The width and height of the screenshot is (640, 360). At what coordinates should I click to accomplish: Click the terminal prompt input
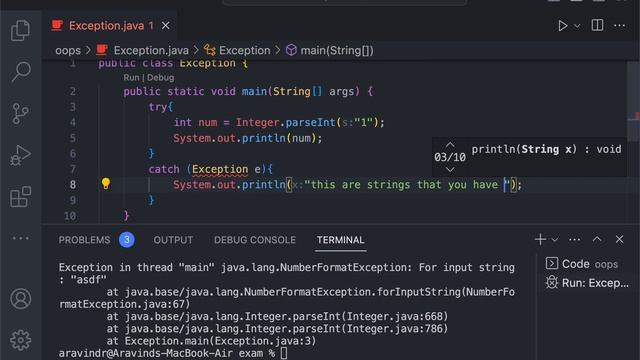click(284, 353)
